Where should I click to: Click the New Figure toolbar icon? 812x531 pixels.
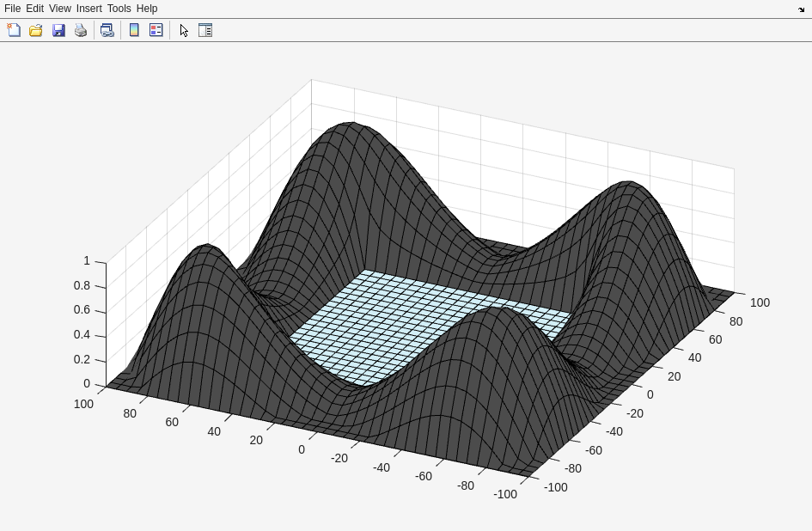tap(14, 30)
